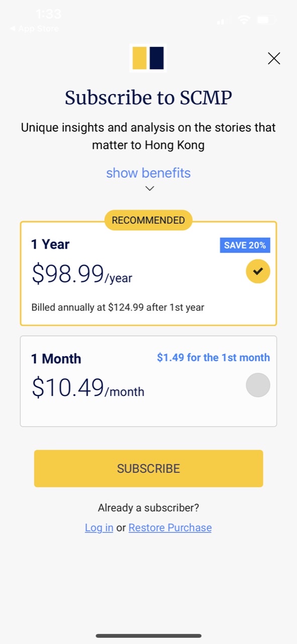Expand the show benefits chevron arrow
Image resolution: width=297 pixels, height=644 pixels.
click(149, 189)
